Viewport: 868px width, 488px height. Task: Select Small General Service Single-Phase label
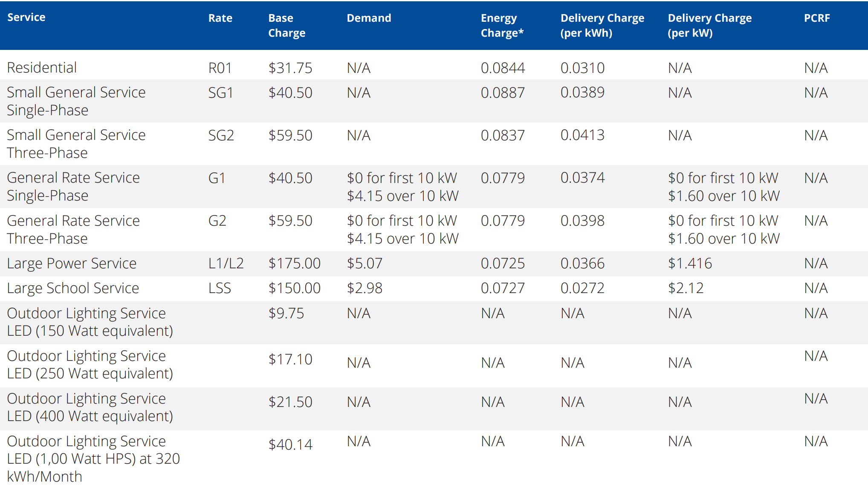pyautogui.click(x=76, y=101)
